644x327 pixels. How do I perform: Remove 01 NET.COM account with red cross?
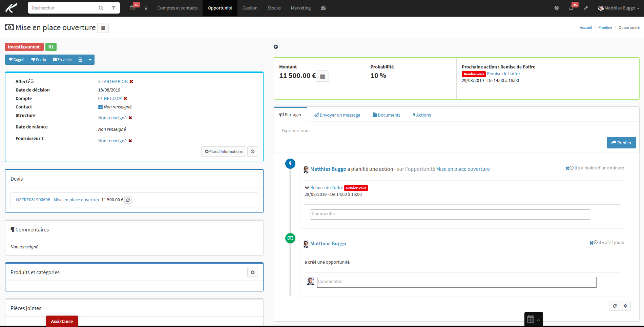click(125, 99)
